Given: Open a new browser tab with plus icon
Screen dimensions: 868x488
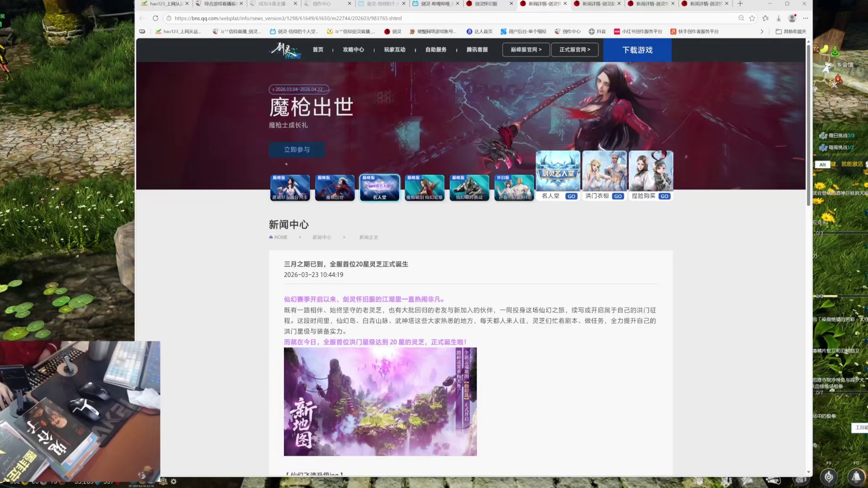Looking at the screenshot, I should (740, 4).
